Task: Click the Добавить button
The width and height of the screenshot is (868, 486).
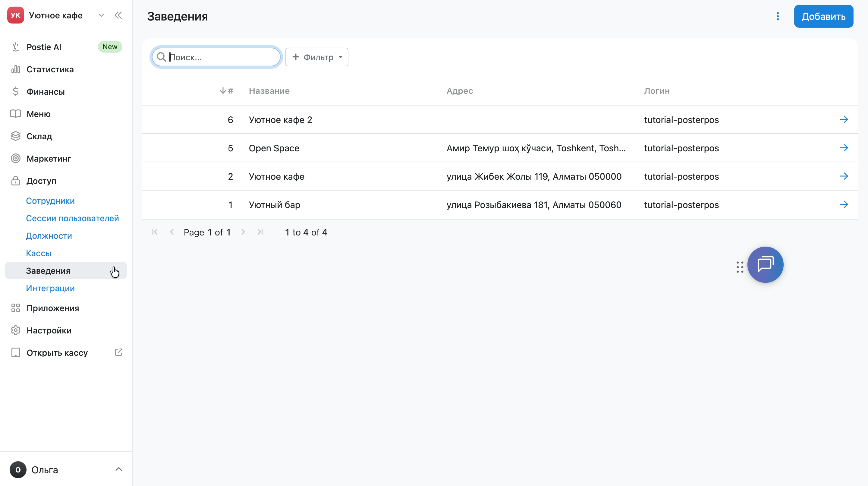Action: (x=823, y=16)
